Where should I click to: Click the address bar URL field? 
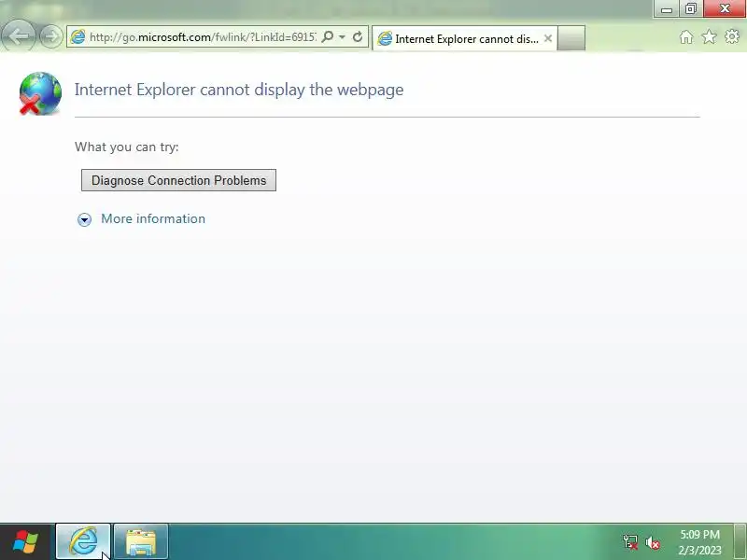(203, 36)
